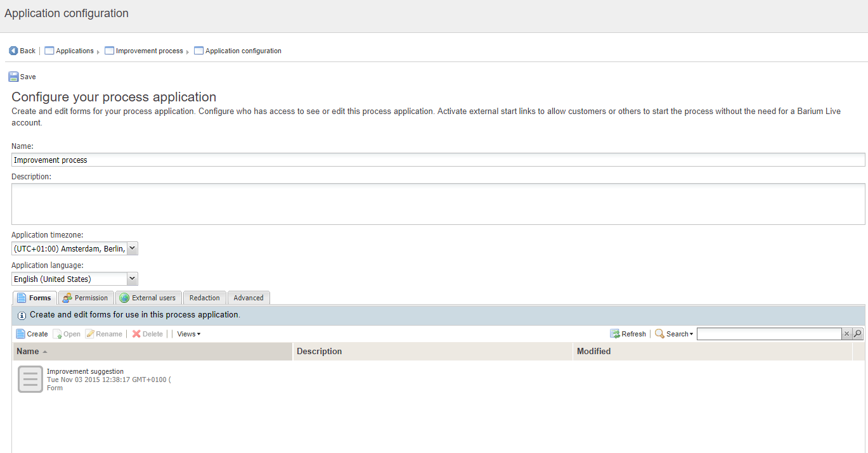Expand the Views menu
This screenshot has width=868, height=453.
(x=188, y=333)
